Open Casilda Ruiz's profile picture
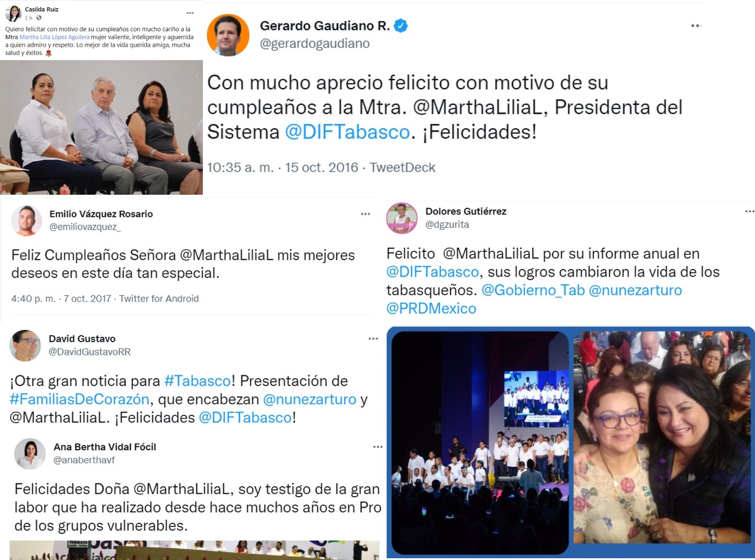Image resolution: width=755 pixels, height=560 pixels. (13, 13)
